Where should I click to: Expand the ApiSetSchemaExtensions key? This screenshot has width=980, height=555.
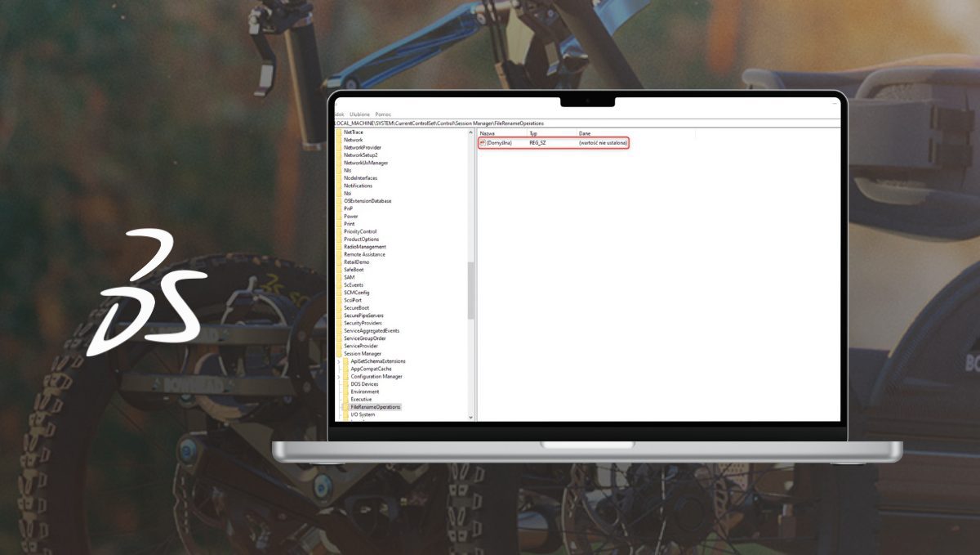338,361
